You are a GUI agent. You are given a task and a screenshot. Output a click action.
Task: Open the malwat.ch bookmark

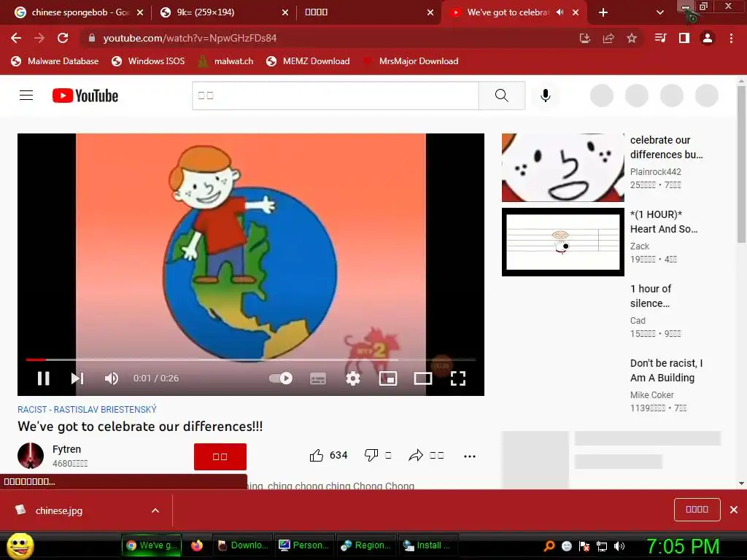(x=225, y=61)
